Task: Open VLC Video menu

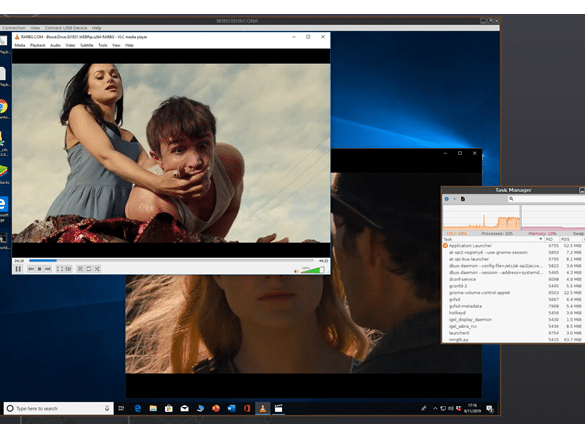Action: pyautogui.click(x=71, y=45)
